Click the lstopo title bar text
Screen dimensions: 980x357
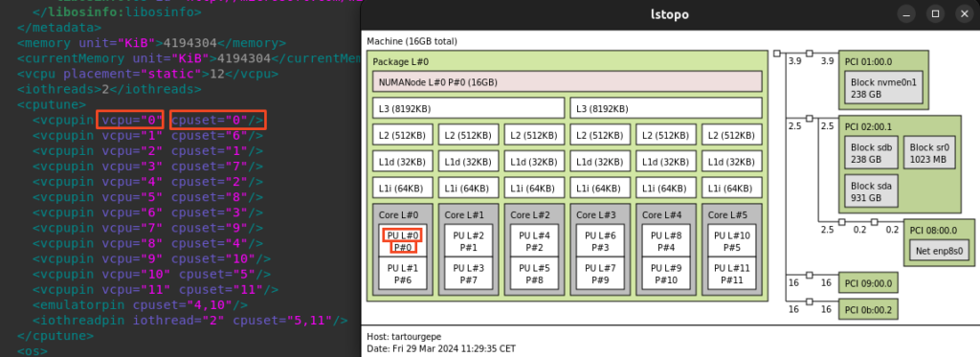[x=670, y=13]
